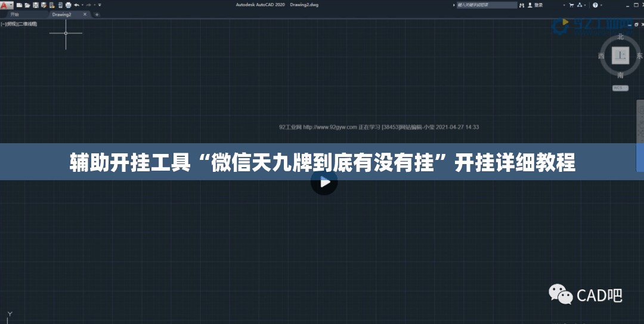Open the AutoCAD application menu (red A)
Image resolution: width=644 pixels, height=324 pixels.
[7, 5]
